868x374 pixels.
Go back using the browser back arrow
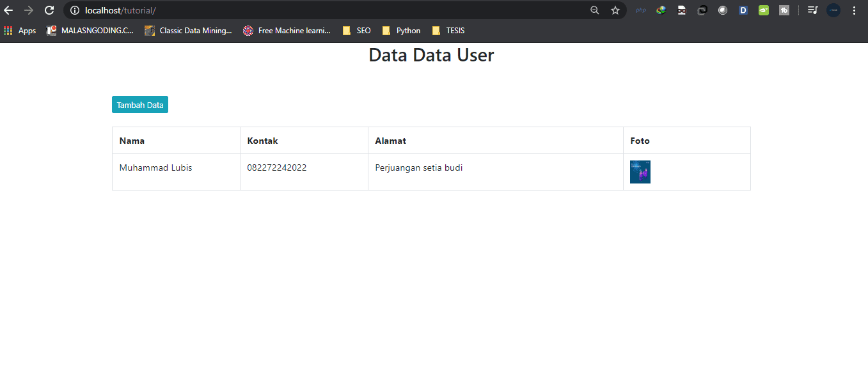coord(8,10)
